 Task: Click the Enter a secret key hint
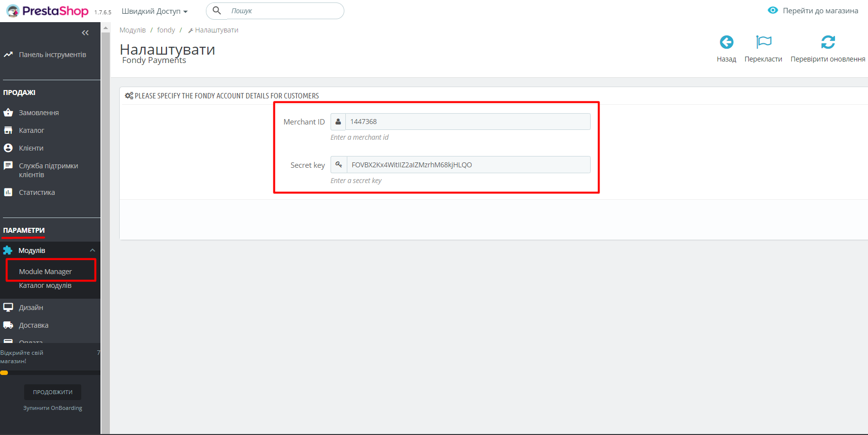click(356, 181)
